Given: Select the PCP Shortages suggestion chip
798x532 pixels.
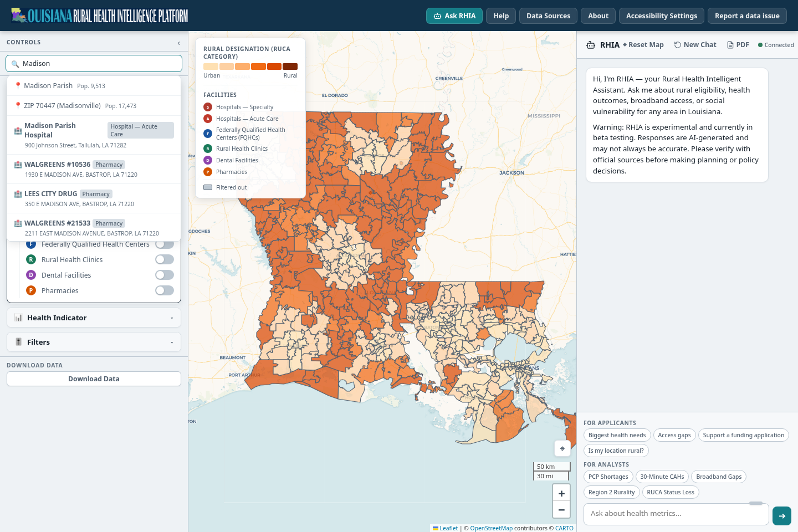Looking at the screenshot, I should (x=608, y=477).
